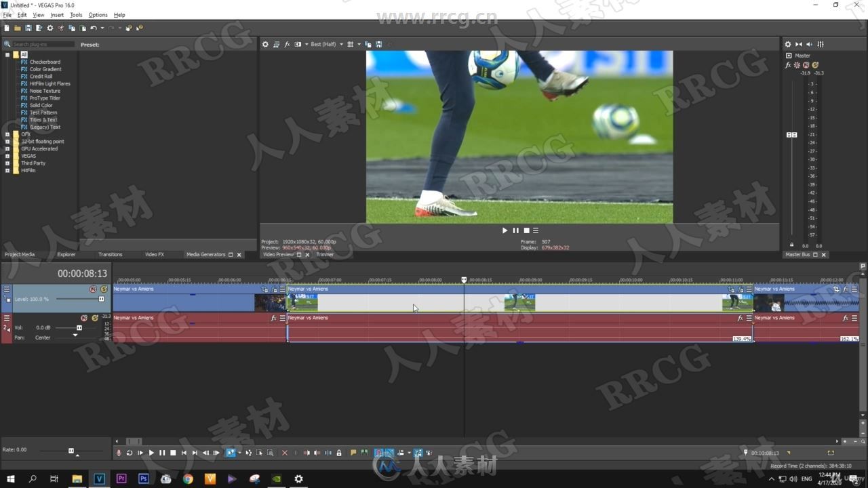Toggle Loop Playback in transport bar

129,453
